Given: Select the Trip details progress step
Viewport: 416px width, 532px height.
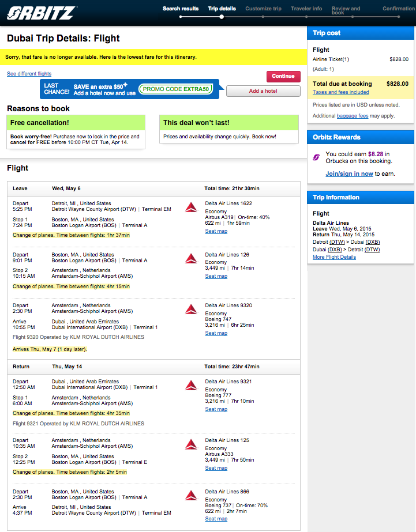Looking at the screenshot, I should click(222, 9).
